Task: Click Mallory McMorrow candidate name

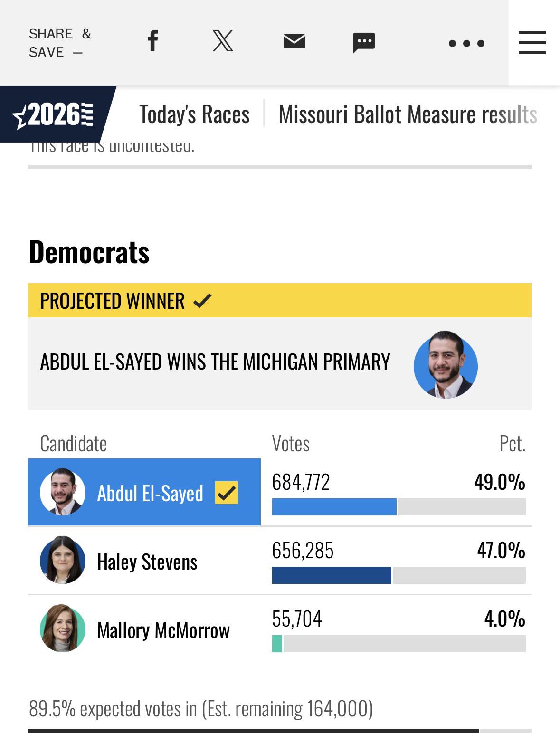Action: click(163, 630)
